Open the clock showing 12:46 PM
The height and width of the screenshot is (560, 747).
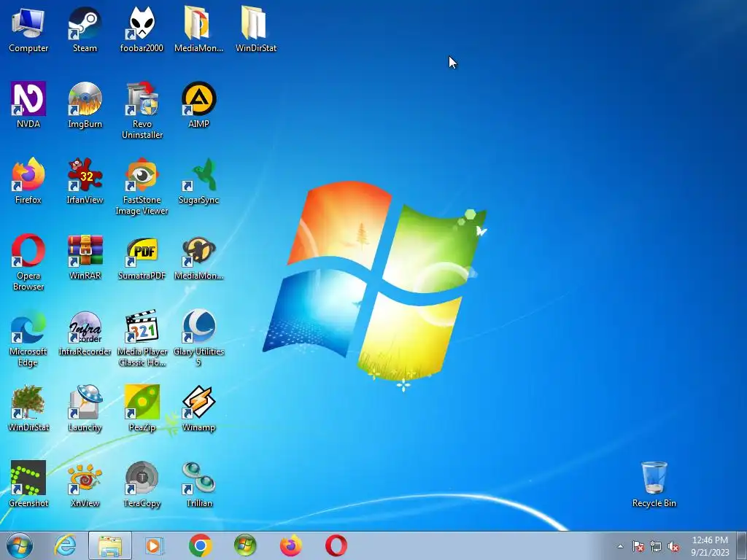[x=710, y=545]
